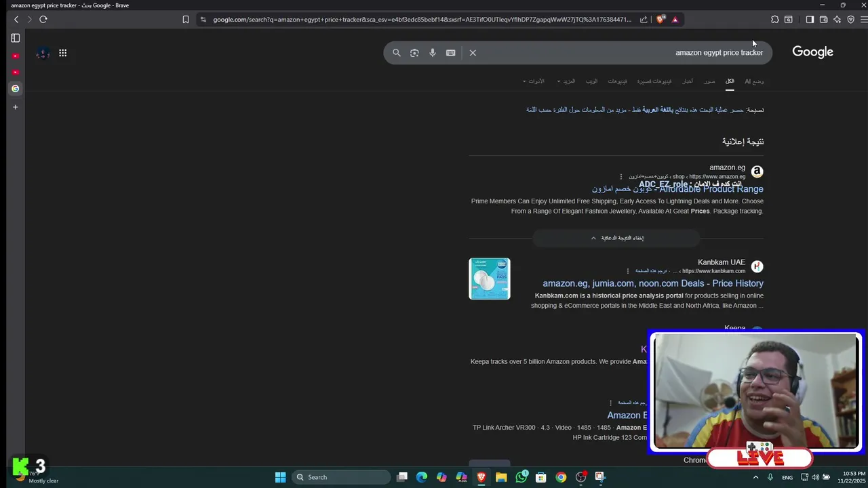
Task: Open three-dot menu for amazon.eg ad
Action: click(620, 177)
